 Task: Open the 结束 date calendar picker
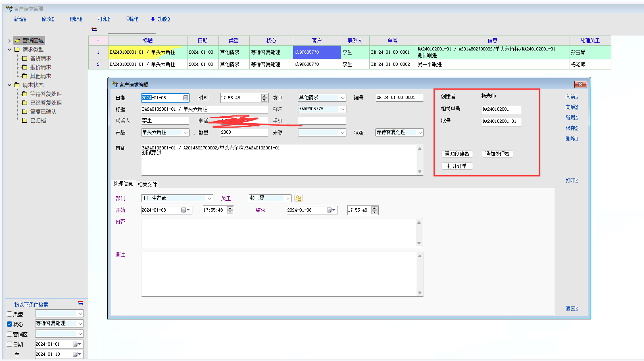pos(331,210)
